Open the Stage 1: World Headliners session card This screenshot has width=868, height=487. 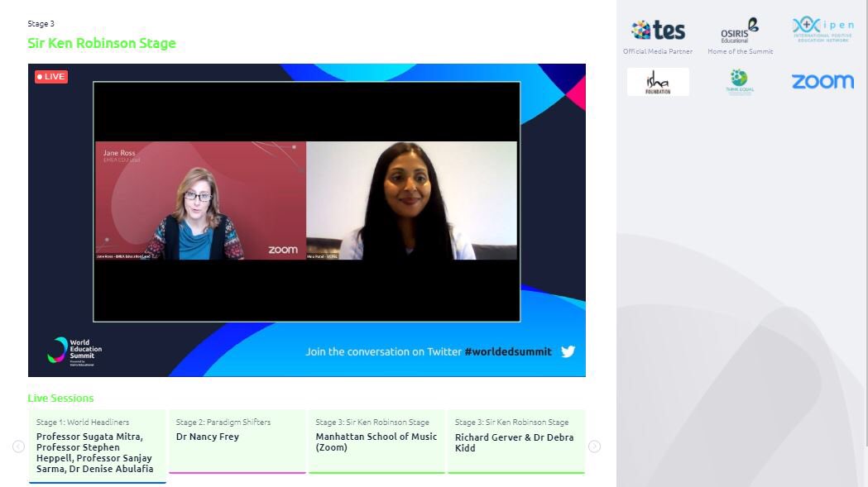98,446
